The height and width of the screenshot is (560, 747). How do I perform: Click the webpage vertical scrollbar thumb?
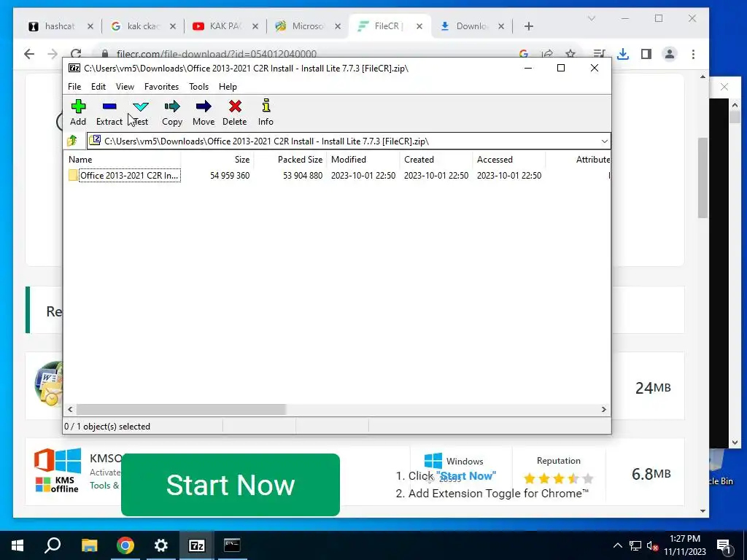click(x=703, y=178)
